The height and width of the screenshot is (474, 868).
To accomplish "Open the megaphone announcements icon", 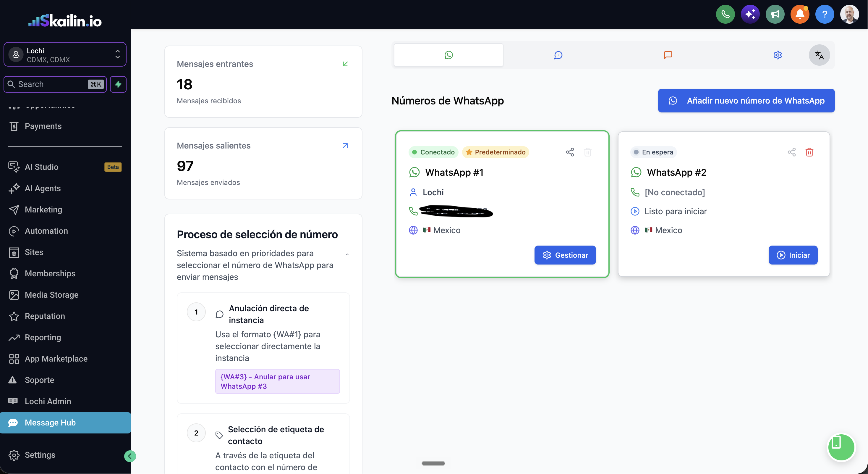I will coord(775,14).
